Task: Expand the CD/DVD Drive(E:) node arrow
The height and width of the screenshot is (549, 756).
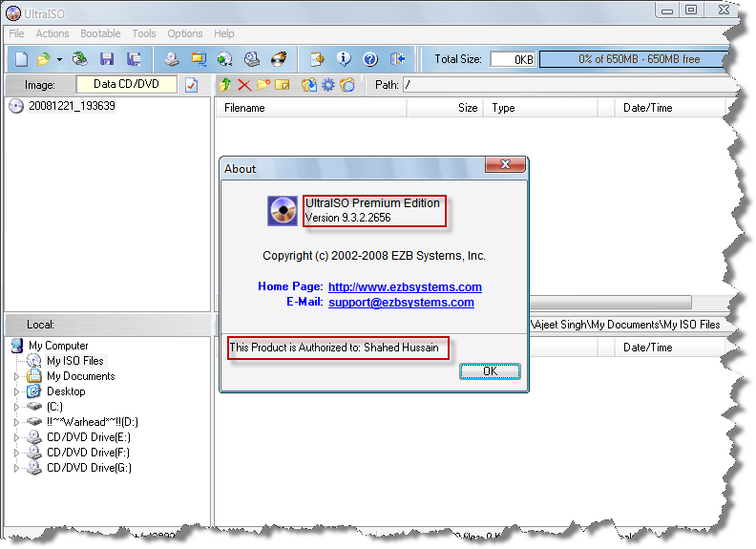Action: (16, 437)
